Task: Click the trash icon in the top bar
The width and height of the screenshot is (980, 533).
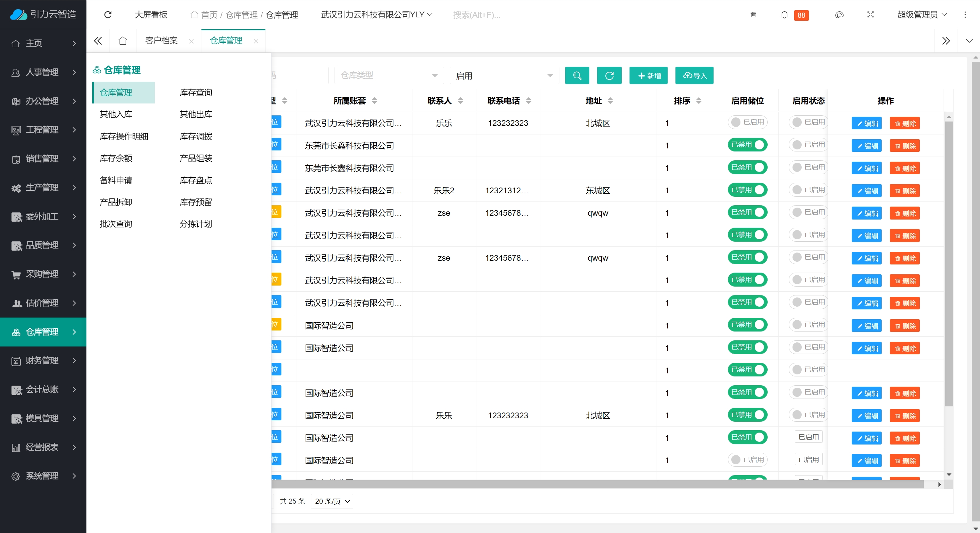Action: pos(753,15)
